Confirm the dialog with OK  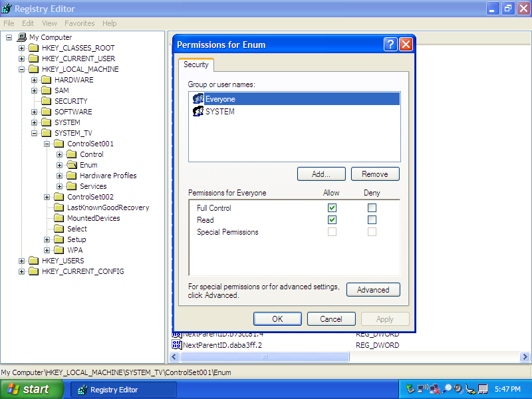click(277, 319)
